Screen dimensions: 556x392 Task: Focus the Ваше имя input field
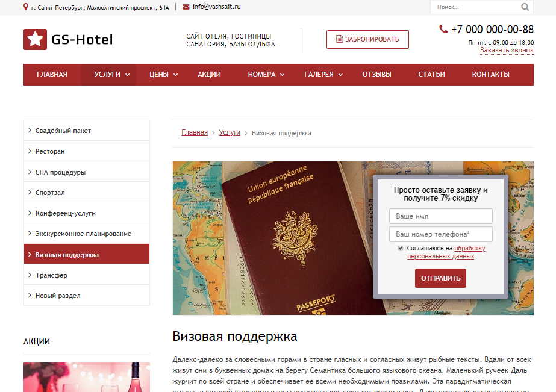click(x=441, y=216)
